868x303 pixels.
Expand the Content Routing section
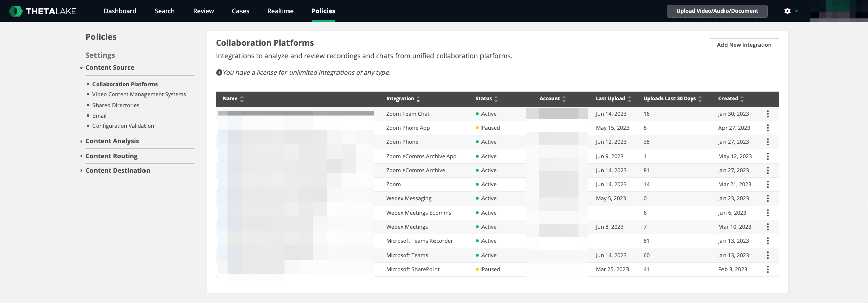click(x=112, y=156)
